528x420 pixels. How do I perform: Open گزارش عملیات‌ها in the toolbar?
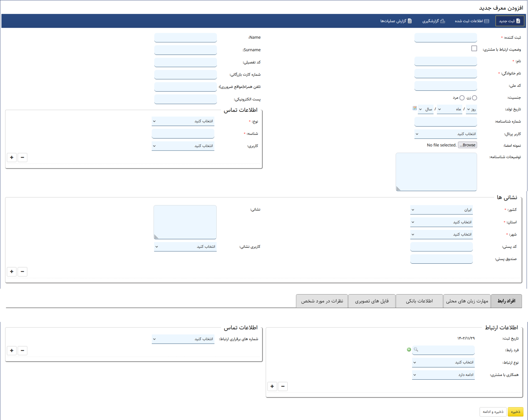tap(396, 21)
